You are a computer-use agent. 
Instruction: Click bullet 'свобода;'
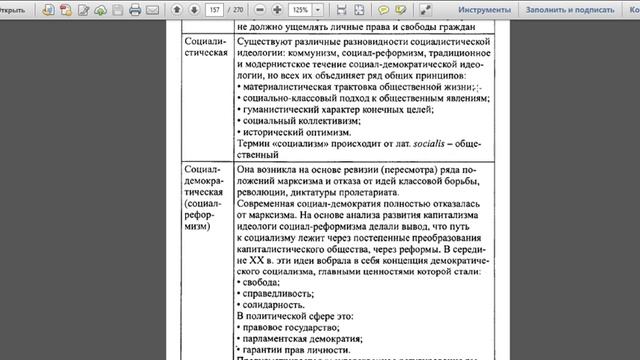(x=258, y=282)
